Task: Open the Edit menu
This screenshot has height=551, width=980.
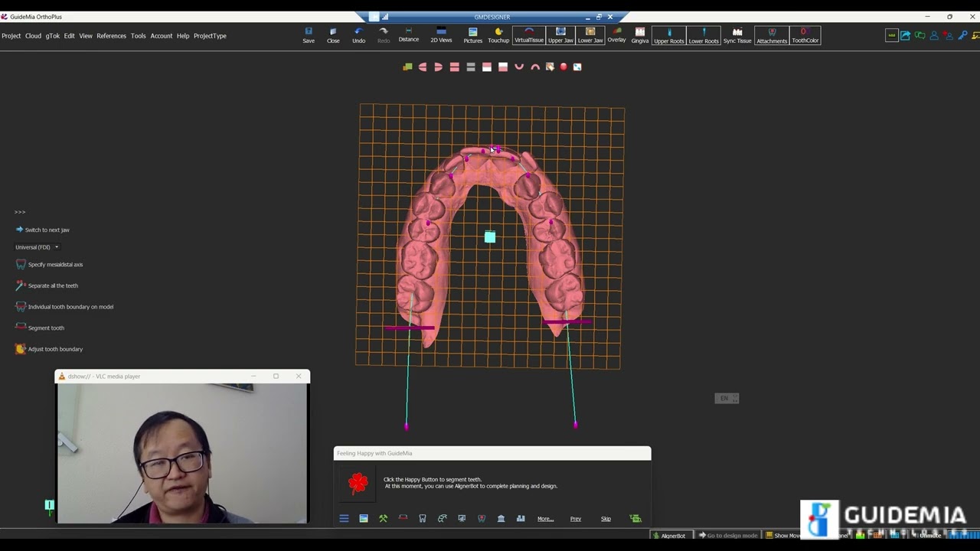Action: 70,36
